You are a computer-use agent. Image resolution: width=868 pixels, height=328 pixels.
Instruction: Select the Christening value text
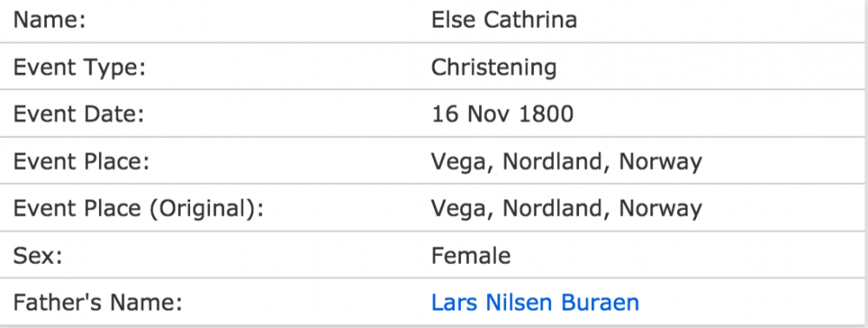[494, 68]
